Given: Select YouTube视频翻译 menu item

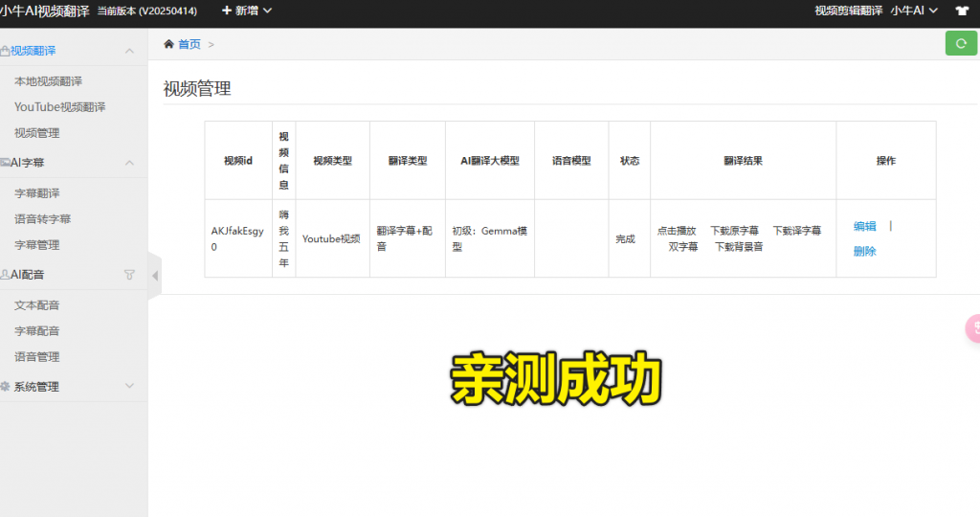Looking at the screenshot, I should (59, 107).
